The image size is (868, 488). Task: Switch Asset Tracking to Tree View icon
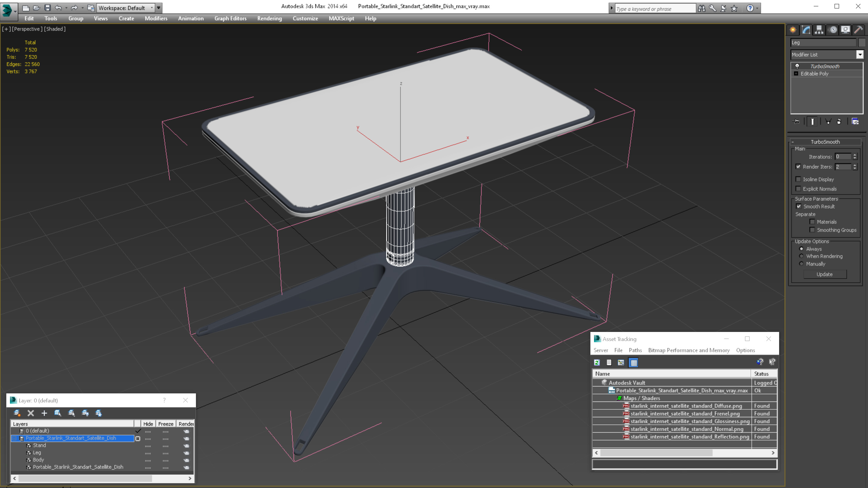click(621, 363)
